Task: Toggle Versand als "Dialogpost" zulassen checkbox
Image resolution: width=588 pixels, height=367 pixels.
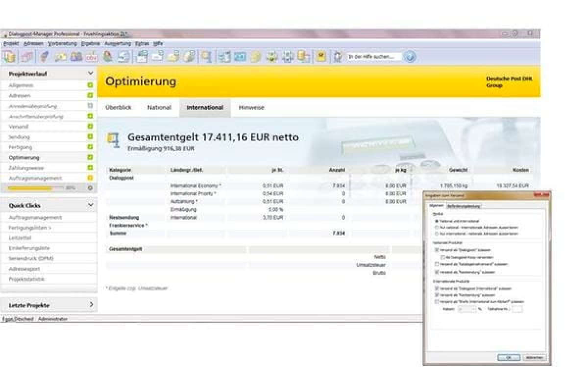Action: (437, 250)
